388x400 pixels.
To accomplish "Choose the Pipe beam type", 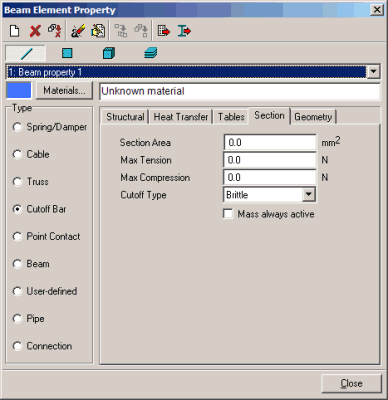I will click(x=17, y=319).
